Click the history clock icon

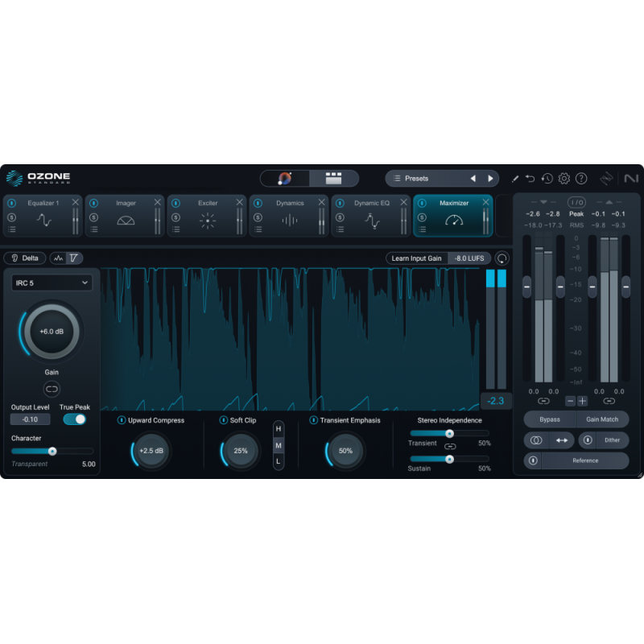point(547,179)
